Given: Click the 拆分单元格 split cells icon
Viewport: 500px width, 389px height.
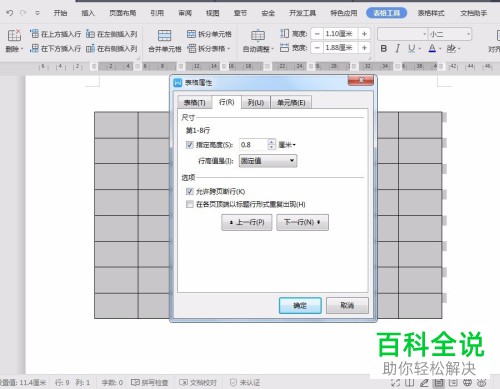Looking at the screenshot, I should pyautogui.click(x=191, y=34).
